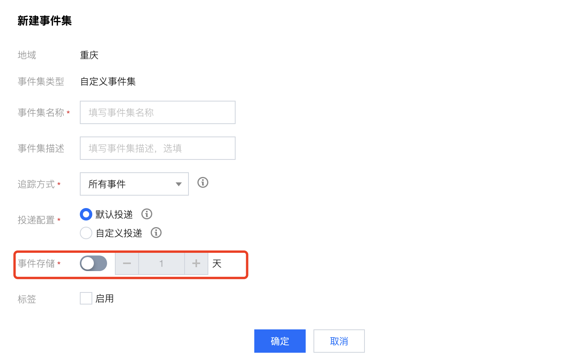Click the 默认投递 label text
The width and height of the screenshot is (588, 364).
114,214
